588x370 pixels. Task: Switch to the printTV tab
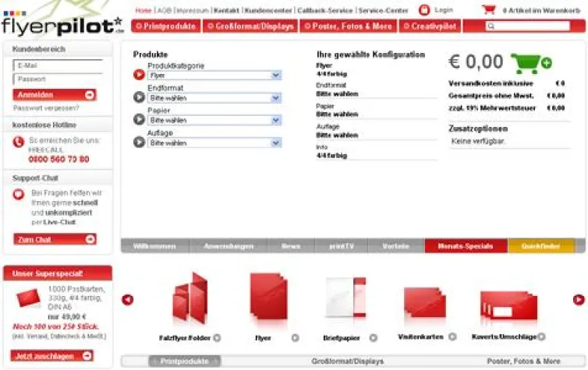tap(342, 246)
